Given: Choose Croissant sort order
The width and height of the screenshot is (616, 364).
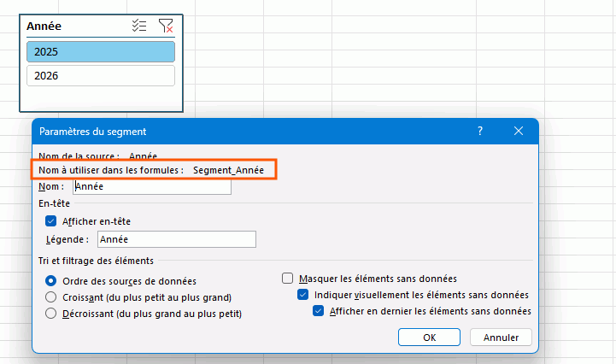Looking at the screenshot, I should click(51, 297).
